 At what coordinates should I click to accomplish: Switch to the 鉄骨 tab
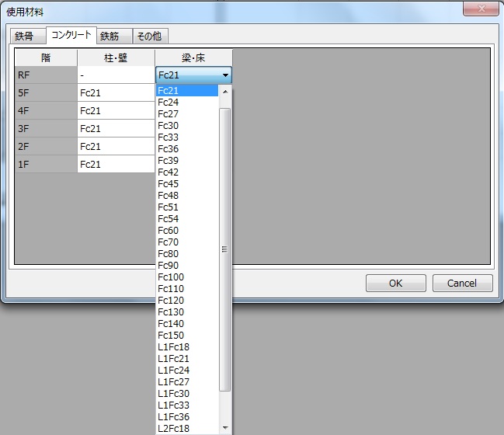[x=28, y=36]
